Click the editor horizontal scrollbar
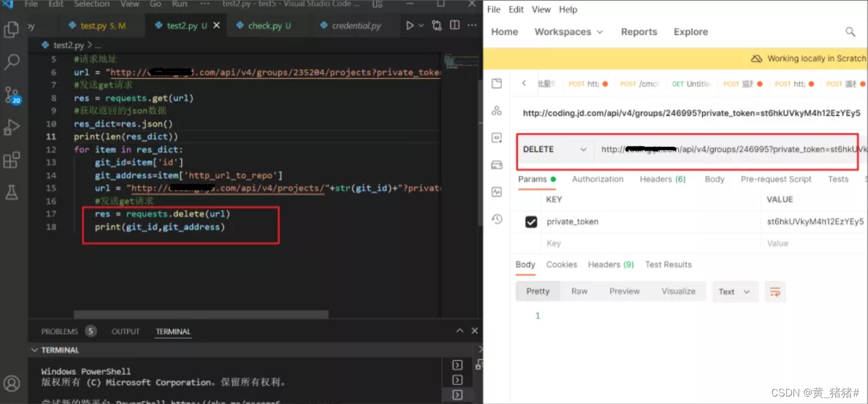 click(x=201, y=315)
